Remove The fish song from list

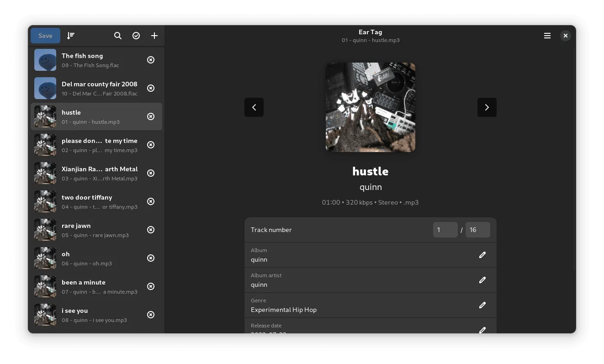[151, 60]
